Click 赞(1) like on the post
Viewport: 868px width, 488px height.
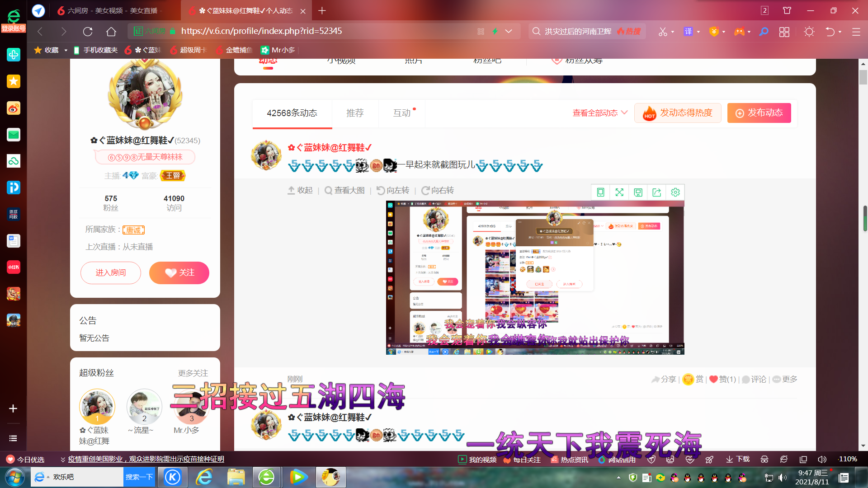(722, 380)
